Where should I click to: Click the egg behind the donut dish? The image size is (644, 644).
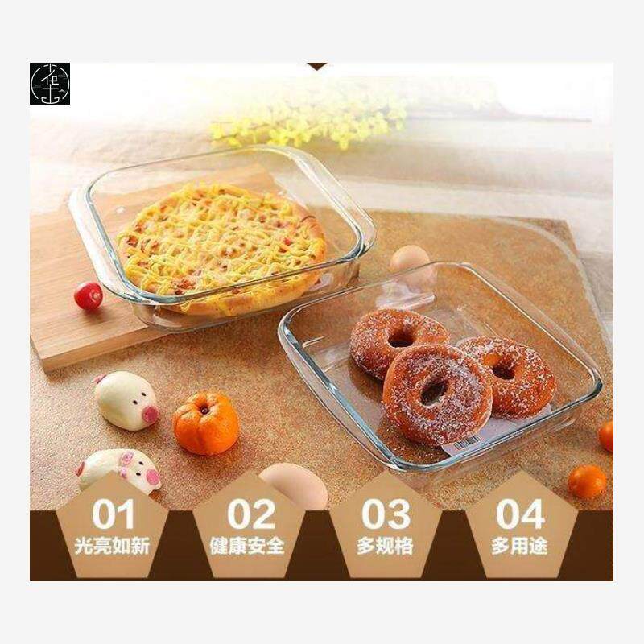point(410,261)
